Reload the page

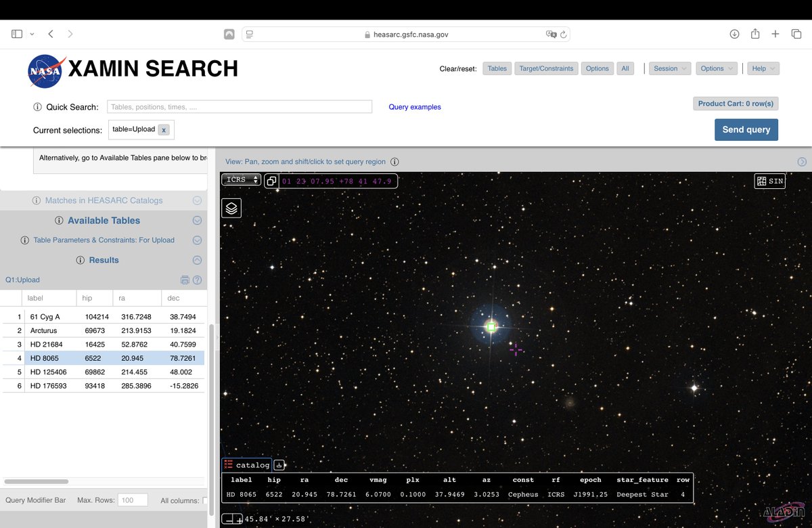click(x=564, y=34)
